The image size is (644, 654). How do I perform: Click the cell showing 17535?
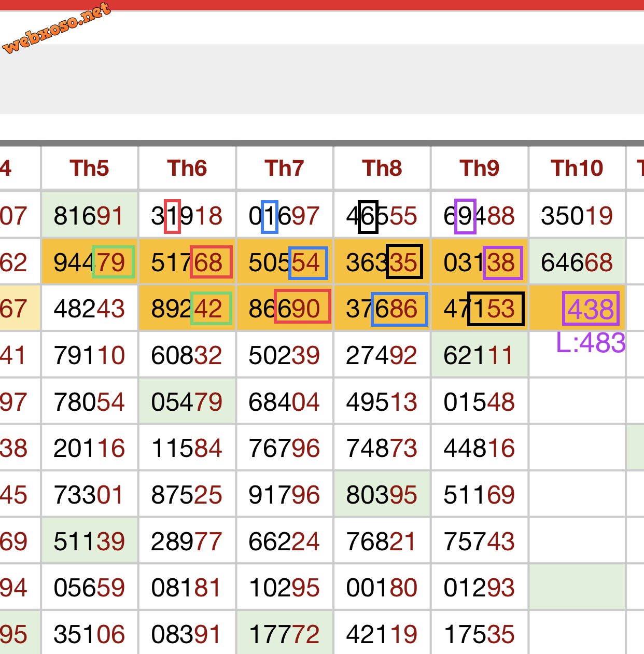(x=480, y=633)
